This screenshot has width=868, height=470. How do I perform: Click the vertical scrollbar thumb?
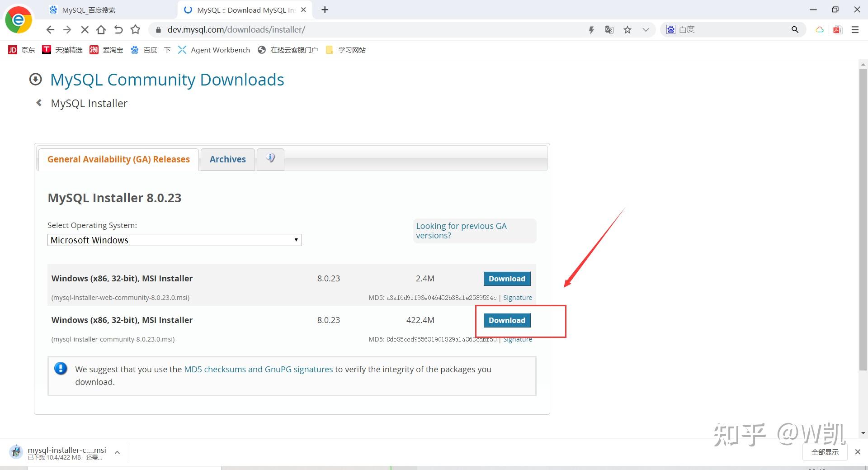click(x=863, y=220)
